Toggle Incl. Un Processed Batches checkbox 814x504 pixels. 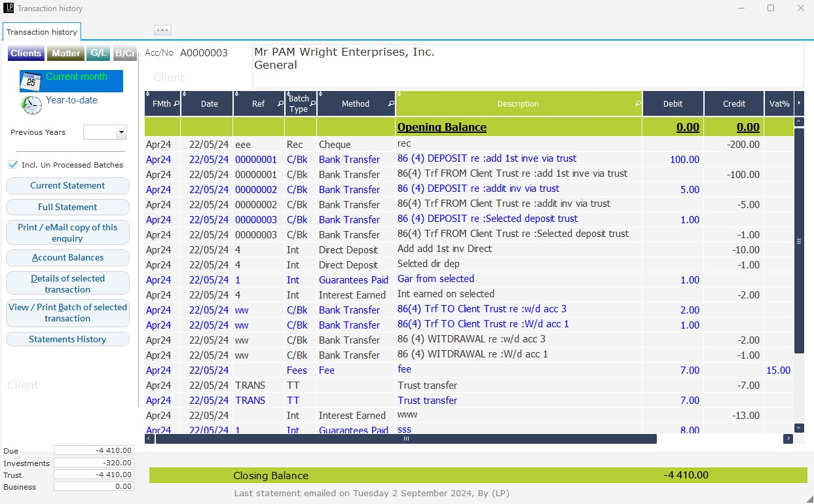pyautogui.click(x=12, y=165)
